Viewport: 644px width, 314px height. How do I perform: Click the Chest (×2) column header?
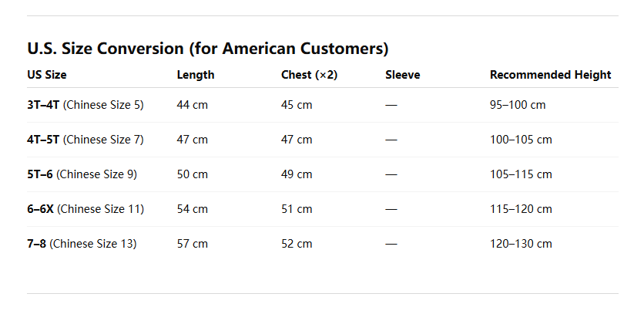coord(310,75)
